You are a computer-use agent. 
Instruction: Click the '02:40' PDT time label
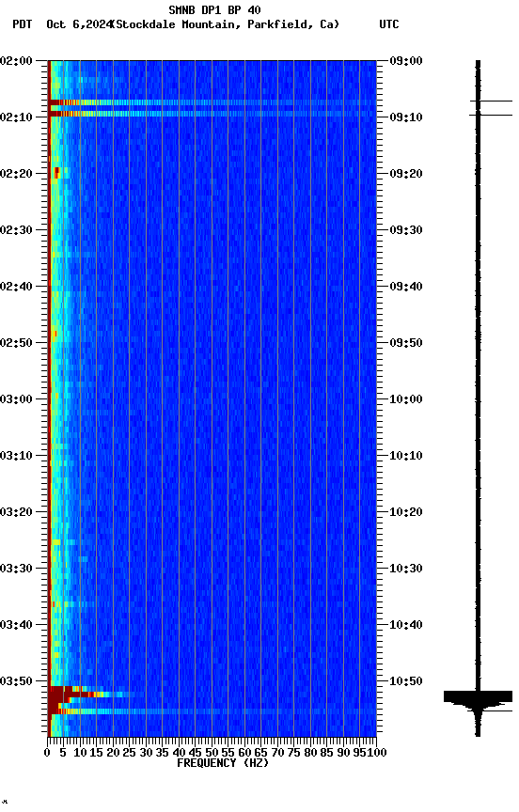click(16, 287)
